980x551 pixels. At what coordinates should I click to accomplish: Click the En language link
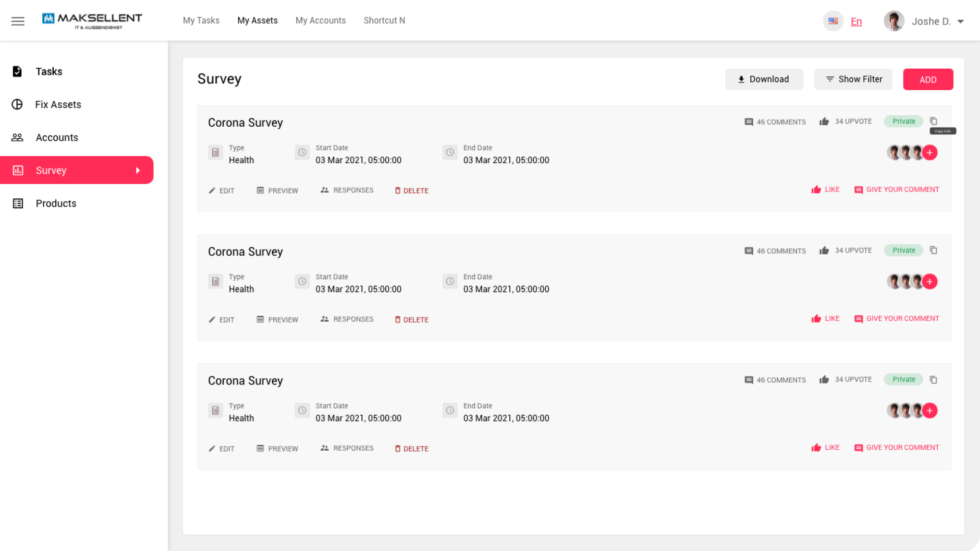[856, 22]
